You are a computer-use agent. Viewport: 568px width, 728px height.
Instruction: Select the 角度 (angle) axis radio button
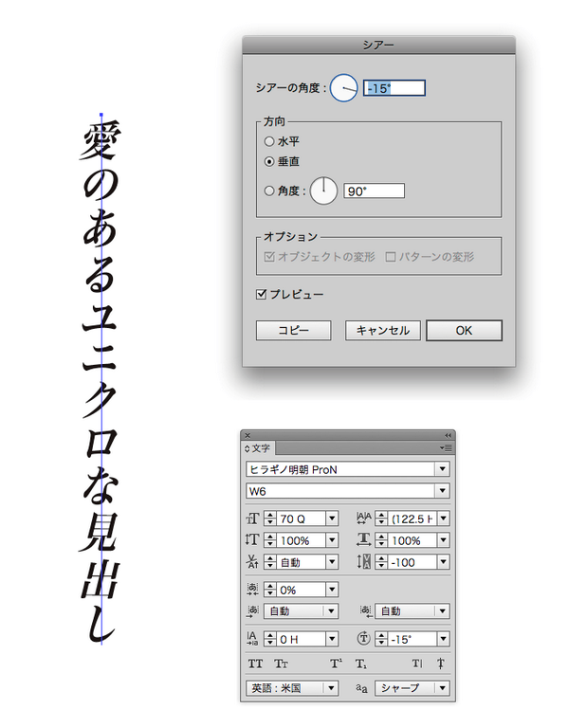point(269,191)
